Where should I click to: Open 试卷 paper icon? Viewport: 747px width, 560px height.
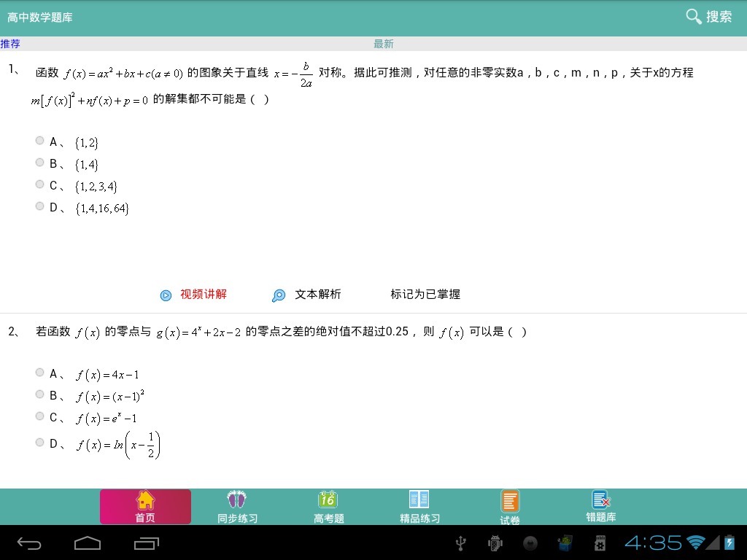click(x=510, y=501)
